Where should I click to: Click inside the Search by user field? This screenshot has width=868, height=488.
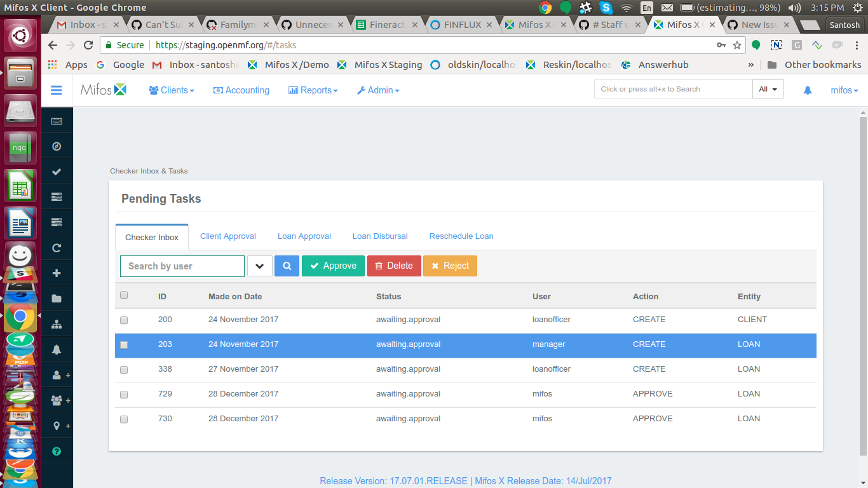click(x=182, y=266)
